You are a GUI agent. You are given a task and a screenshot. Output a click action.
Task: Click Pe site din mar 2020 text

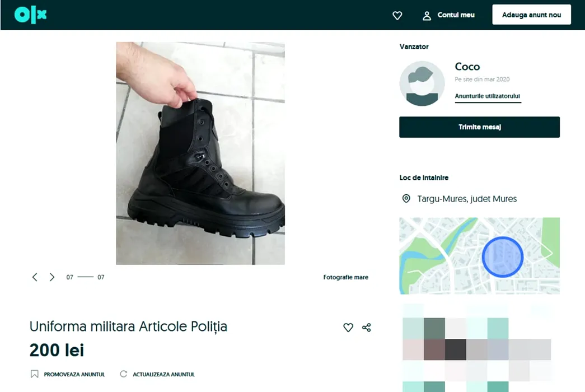click(x=482, y=79)
